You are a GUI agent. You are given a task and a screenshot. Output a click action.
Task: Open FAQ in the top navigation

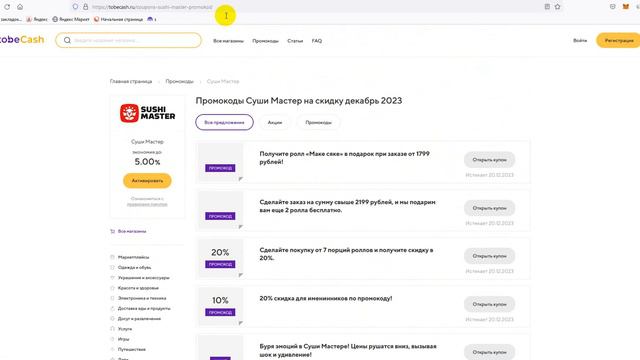(x=317, y=41)
